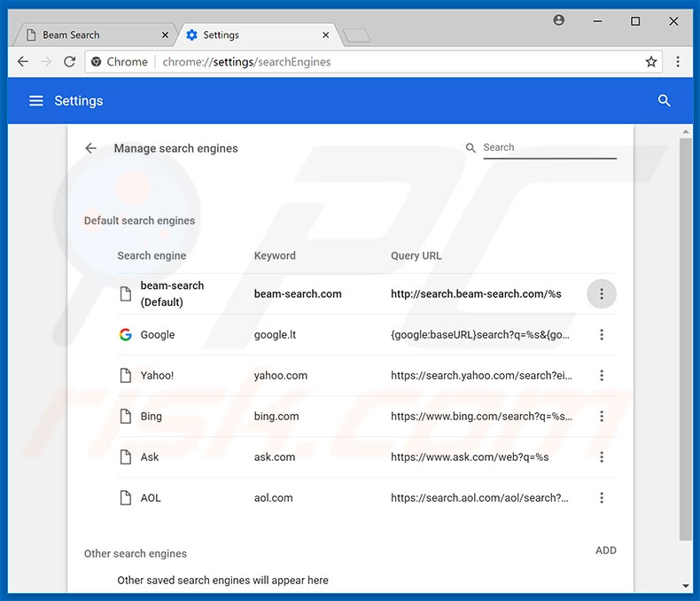This screenshot has height=601, width=700.
Task: Click the google.lt keyword
Action: [x=275, y=334]
